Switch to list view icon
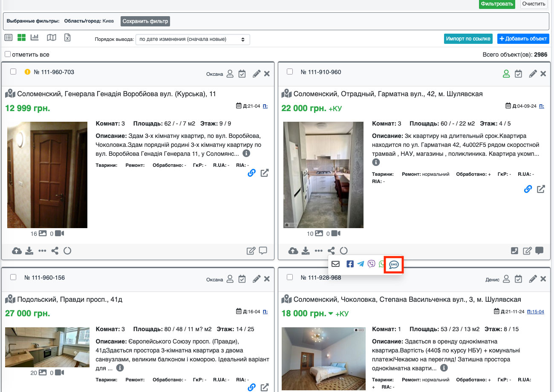 [x=8, y=38]
